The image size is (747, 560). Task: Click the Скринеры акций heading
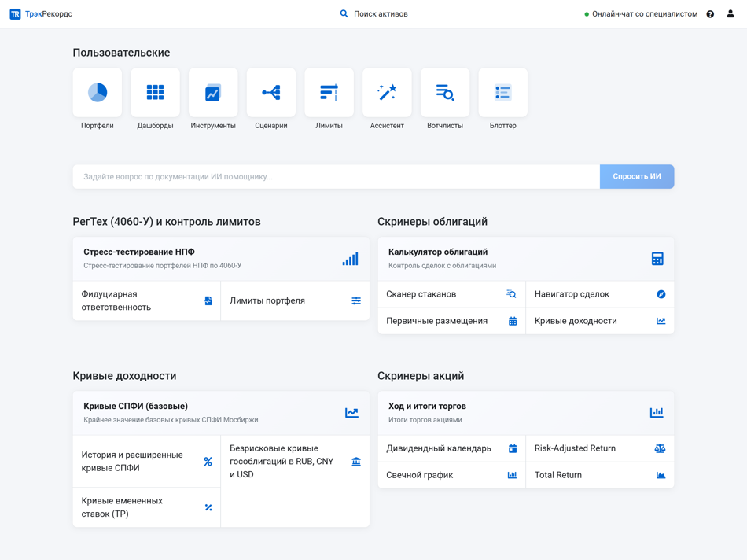click(421, 376)
